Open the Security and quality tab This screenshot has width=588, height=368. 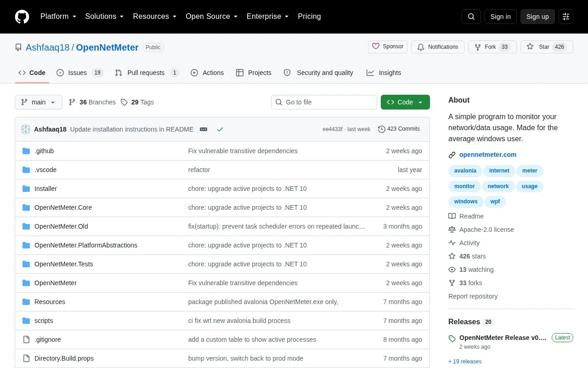[x=318, y=73]
